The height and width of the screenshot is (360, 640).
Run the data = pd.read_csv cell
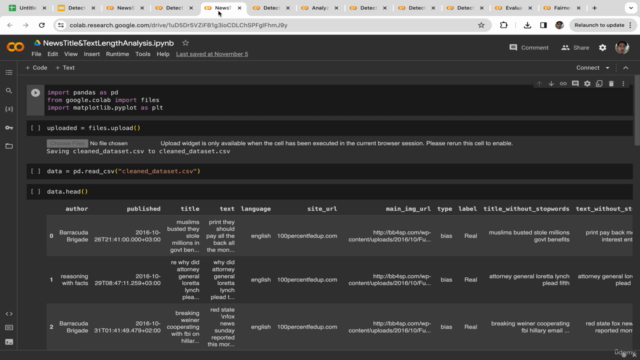(x=36, y=171)
